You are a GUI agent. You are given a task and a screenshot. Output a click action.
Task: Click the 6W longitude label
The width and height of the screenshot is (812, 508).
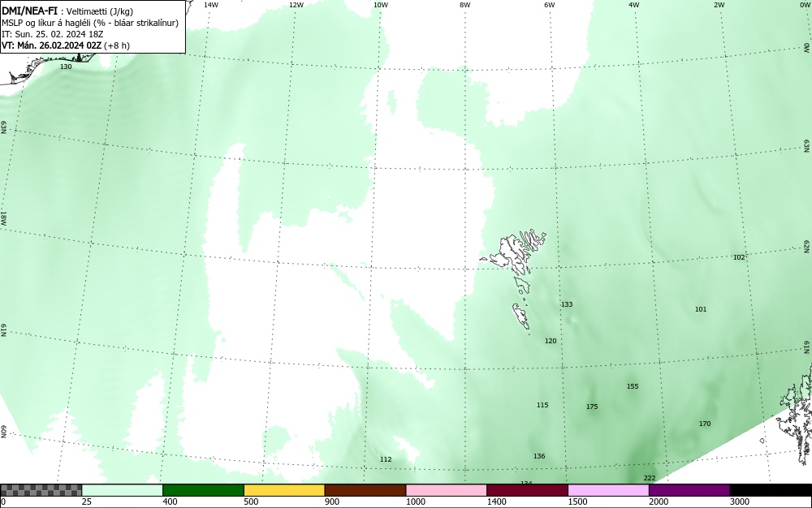550,5
